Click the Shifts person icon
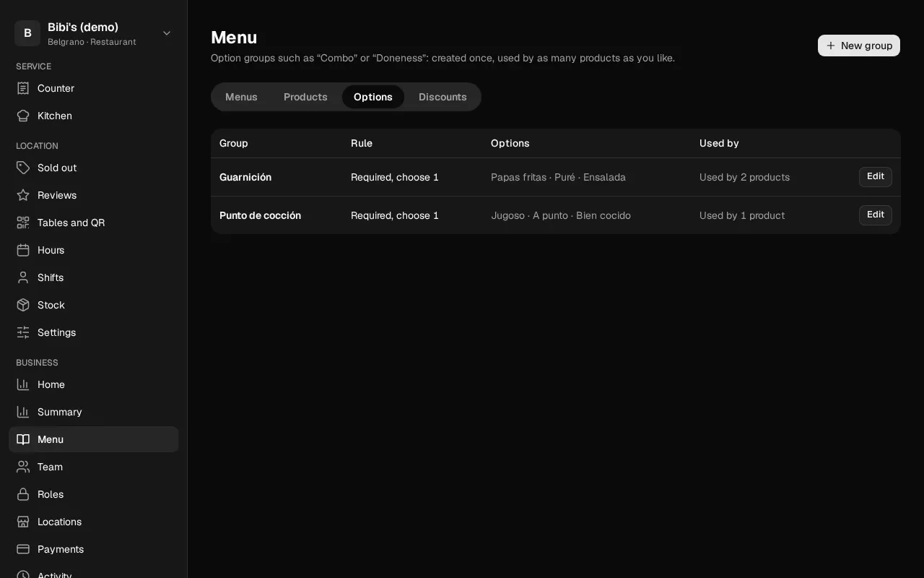 [23, 277]
